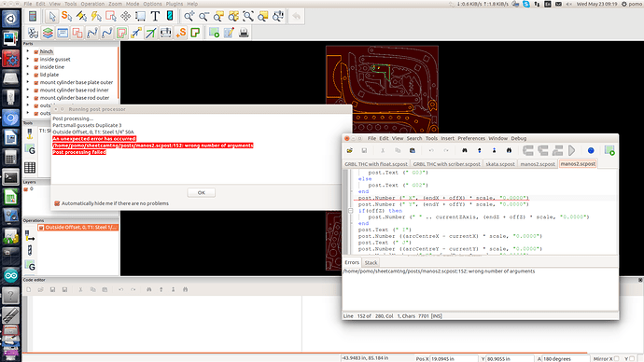Viewport: 644px width, 362px height.
Task: Toggle the lid plate part checkbox
Action: point(36,75)
